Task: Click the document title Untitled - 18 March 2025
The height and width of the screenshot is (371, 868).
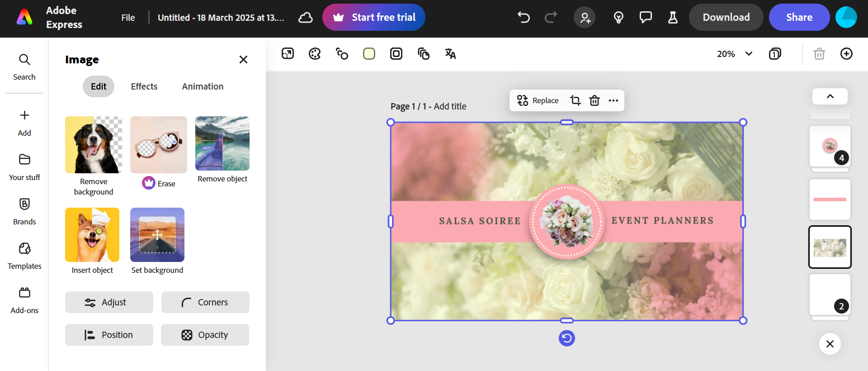Action: [x=221, y=18]
